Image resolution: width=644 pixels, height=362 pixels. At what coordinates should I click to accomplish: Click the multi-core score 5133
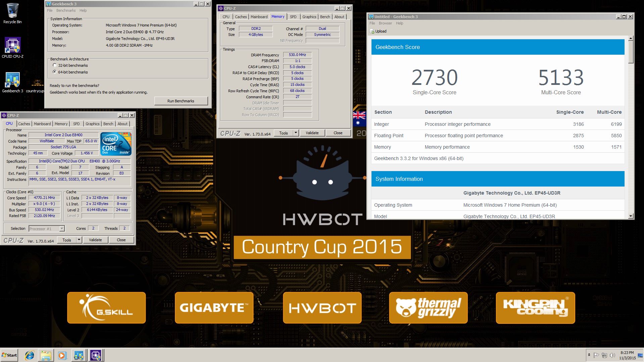pos(561,78)
